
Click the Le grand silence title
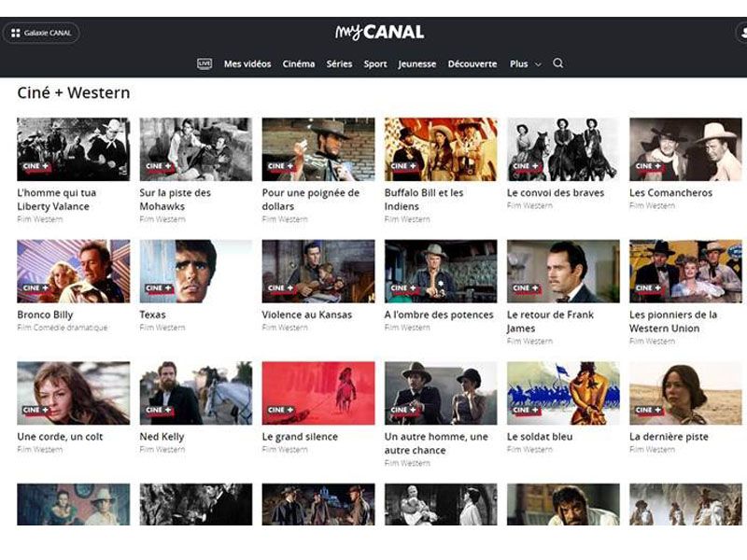(x=300, y=437)
